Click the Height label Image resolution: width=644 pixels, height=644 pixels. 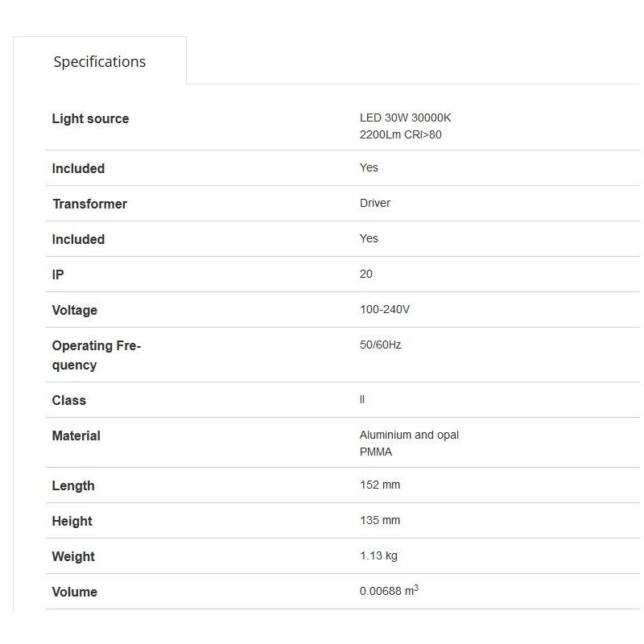[x=72, y=522]
